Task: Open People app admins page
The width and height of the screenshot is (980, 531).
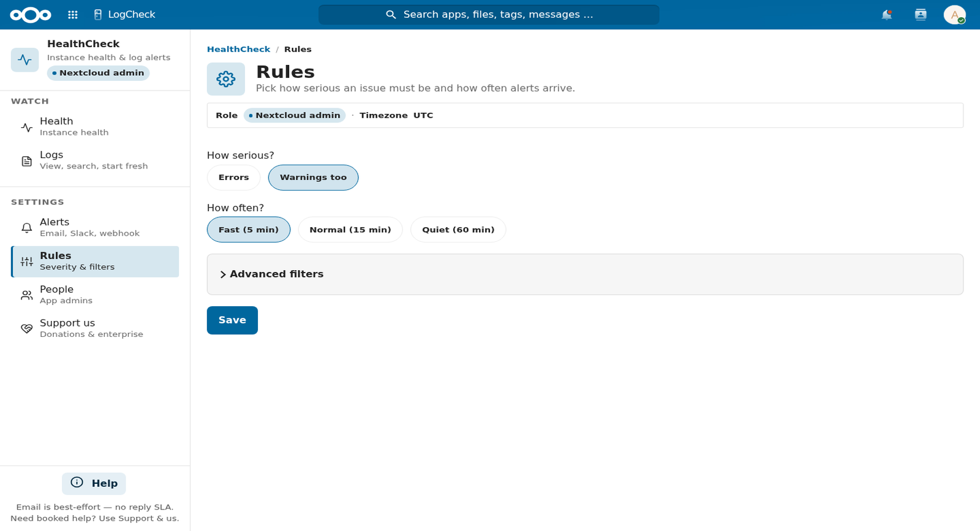Action: (95, 295)
